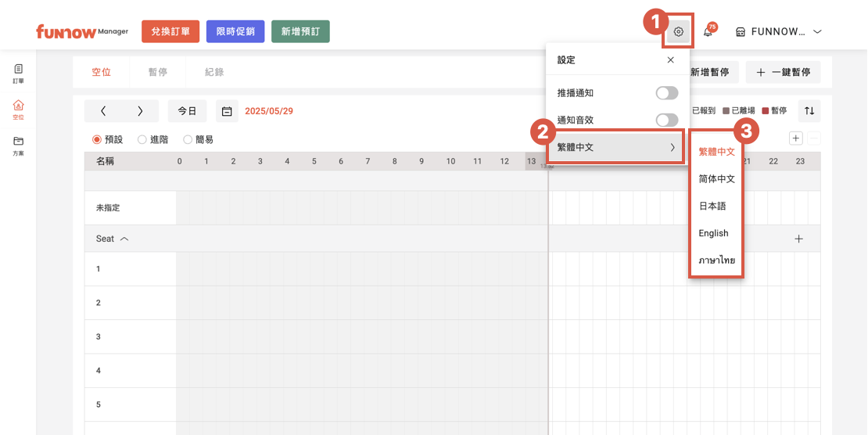Click the calendar date picker icon
This screenshot has width=868, height=435.
point(227,111)
